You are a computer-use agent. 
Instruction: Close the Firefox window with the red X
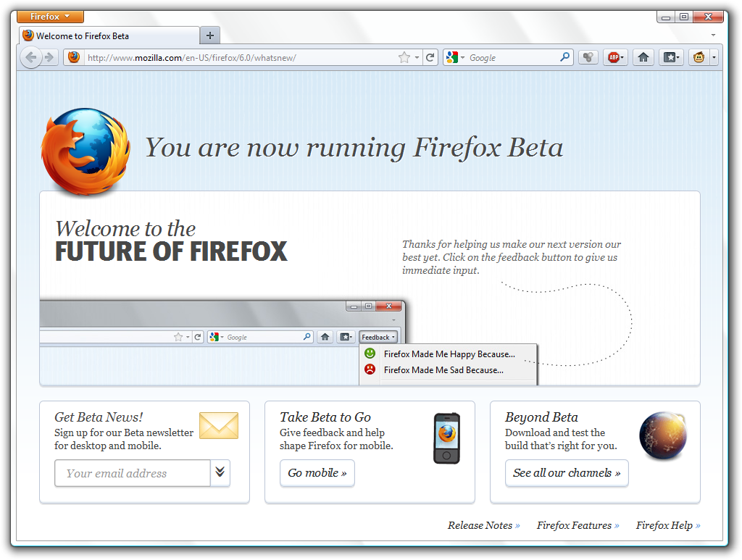click(x=708, y=17)
